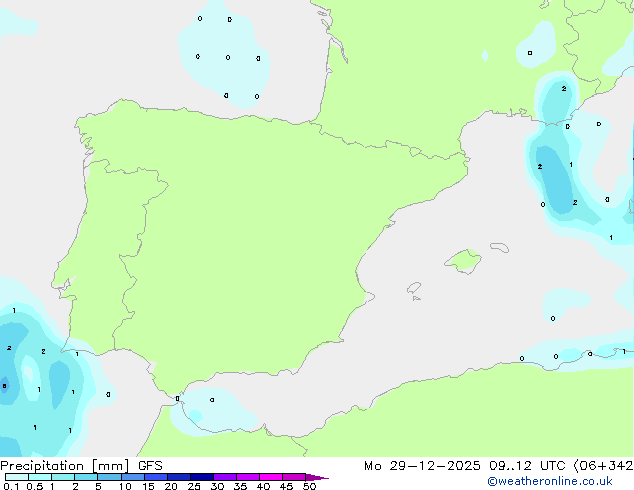
Task: Select the 40–45 mm magenta legend swatch
Action: click(x=271, y=477)
